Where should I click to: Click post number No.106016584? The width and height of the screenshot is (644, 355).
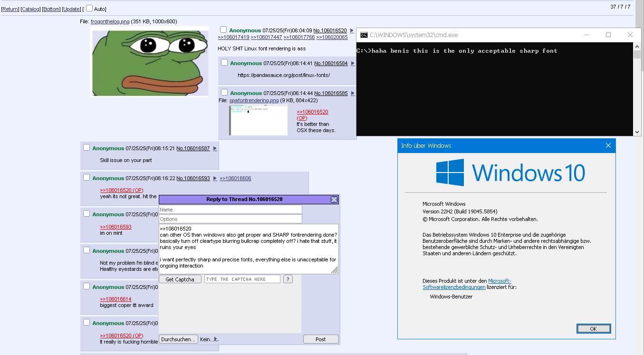331,63
